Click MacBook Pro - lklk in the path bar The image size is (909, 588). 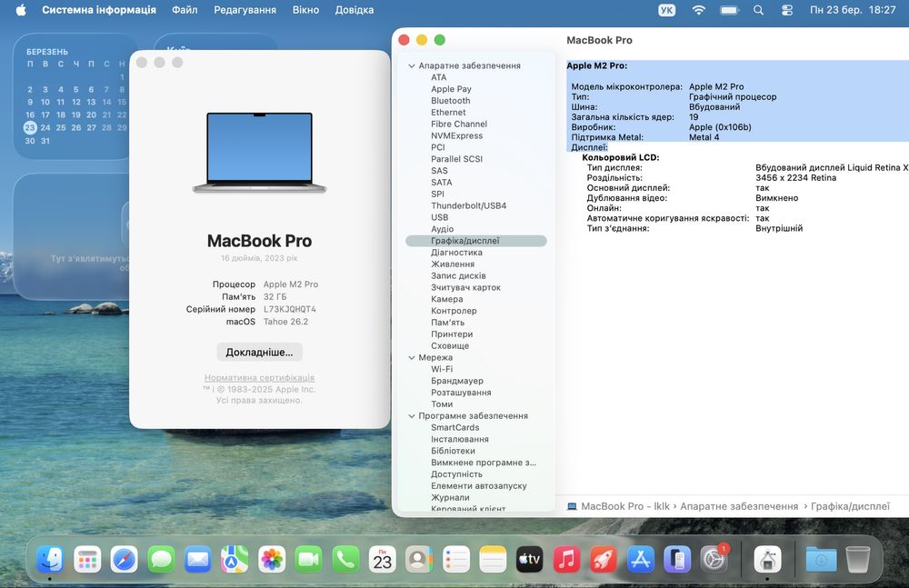[x=625, y=506]
